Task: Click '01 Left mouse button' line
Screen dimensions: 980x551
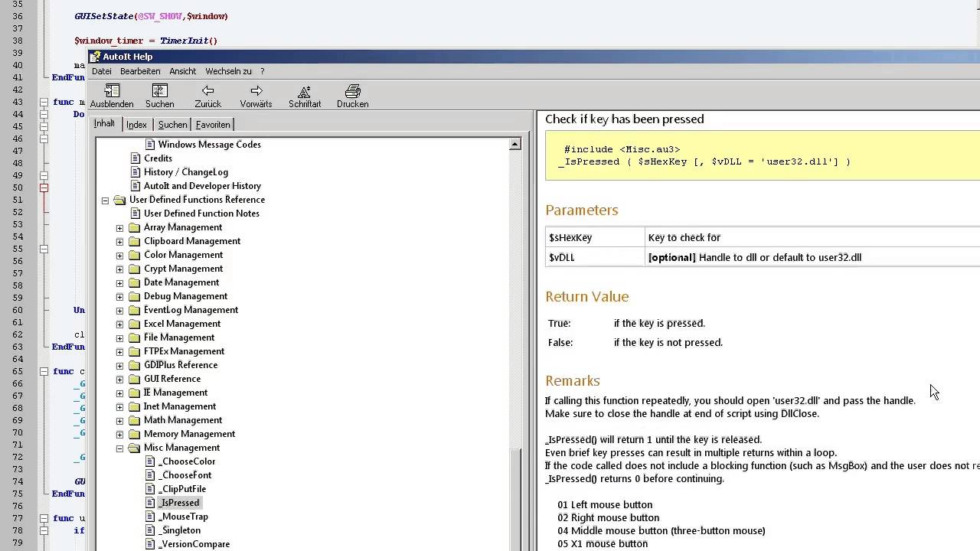Action: [605, 504]
